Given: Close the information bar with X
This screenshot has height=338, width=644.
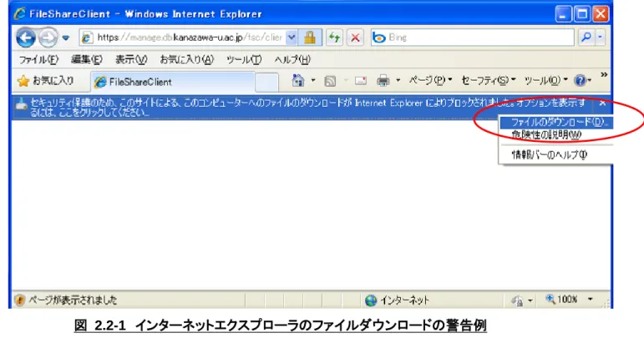Looking at the screenshot, I should pyautogui.click(x=602, y=103).
